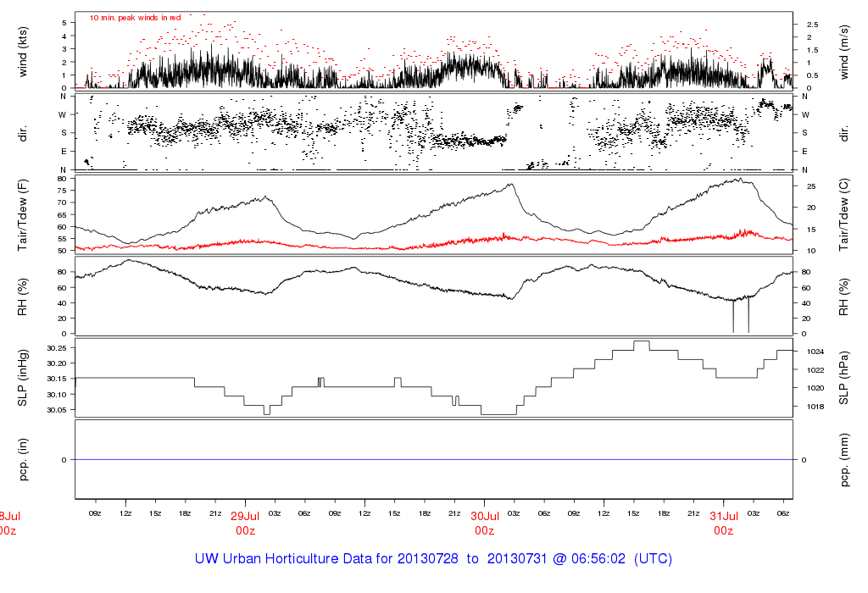Screen dimensions: 868x593
Task: Click the 31Jul 00z date marker
Action: tap(723, 523)
